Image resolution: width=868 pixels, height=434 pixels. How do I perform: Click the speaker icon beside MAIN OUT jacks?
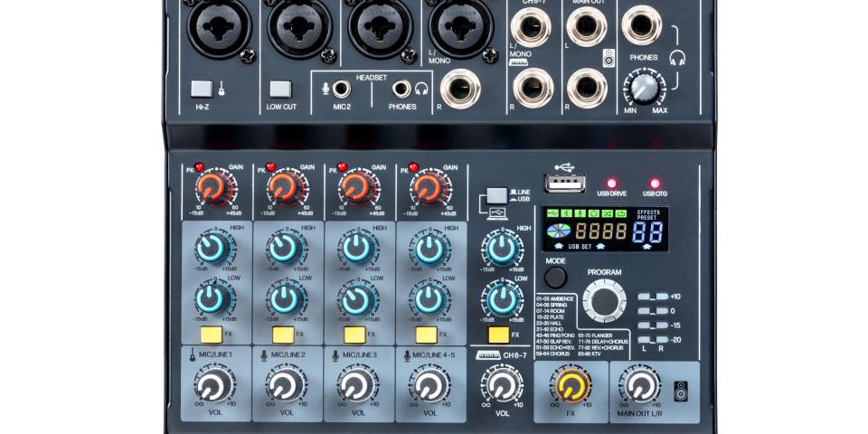tap(609, 58)
